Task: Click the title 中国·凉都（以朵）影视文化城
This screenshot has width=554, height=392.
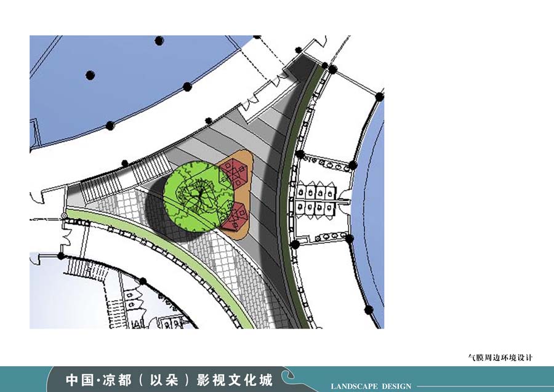Action: pyautogui.click(x=170, y=380)
